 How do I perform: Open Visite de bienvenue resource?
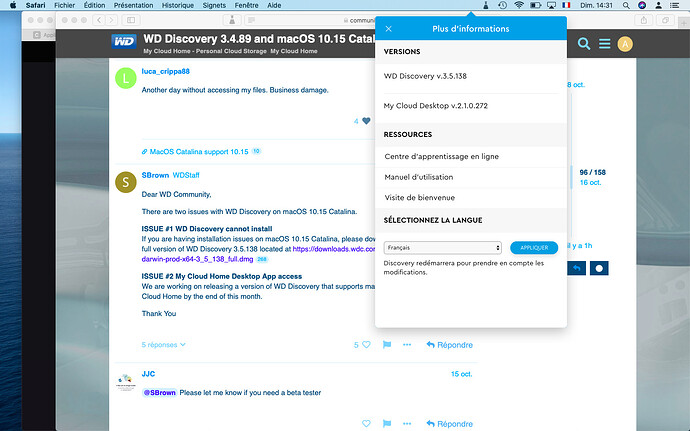click(x=419, y=198)
